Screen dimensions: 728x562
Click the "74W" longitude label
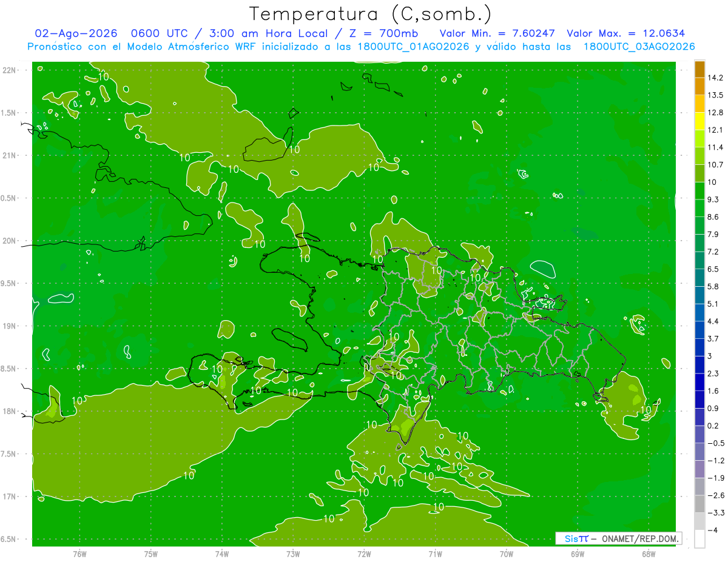(221, 554)
